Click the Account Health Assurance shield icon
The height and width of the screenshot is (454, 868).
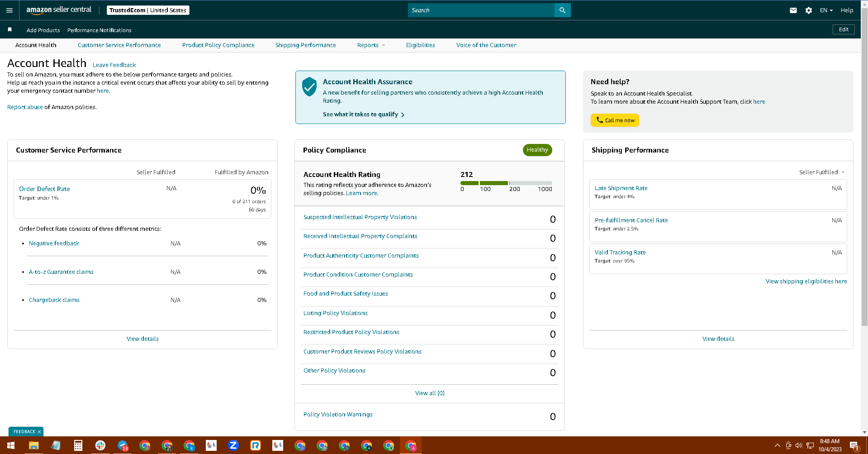(309, 86)
